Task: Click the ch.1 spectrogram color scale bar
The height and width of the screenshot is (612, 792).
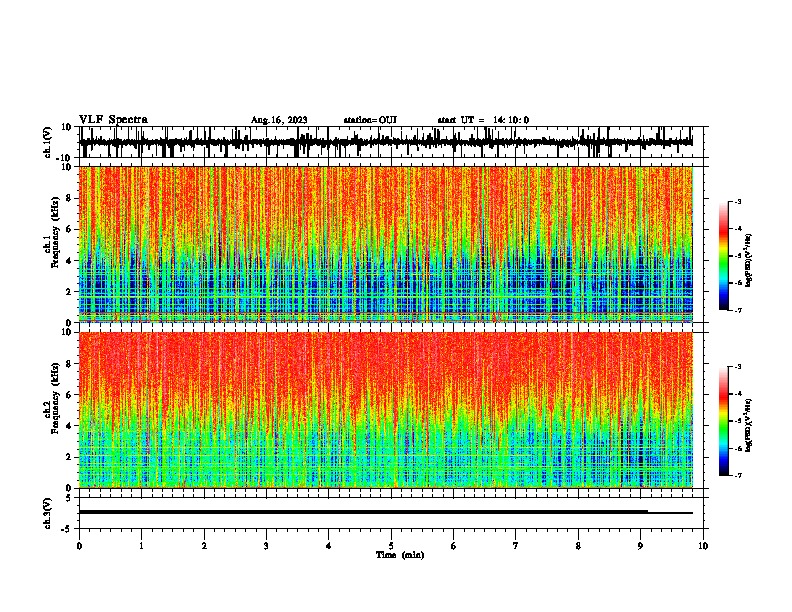Action: click(724, 256)
